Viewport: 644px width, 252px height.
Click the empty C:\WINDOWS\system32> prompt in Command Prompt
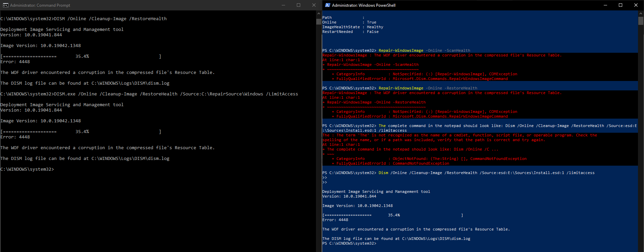point(27,169)
